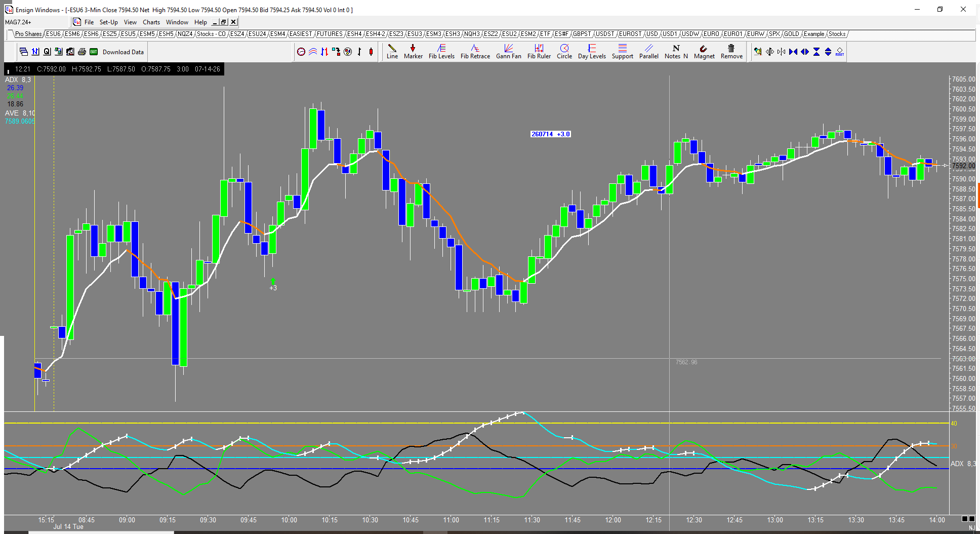Switch to red candlestick chart style
The width and height of the screenshot is (980, 534).
tap(371, 52)
